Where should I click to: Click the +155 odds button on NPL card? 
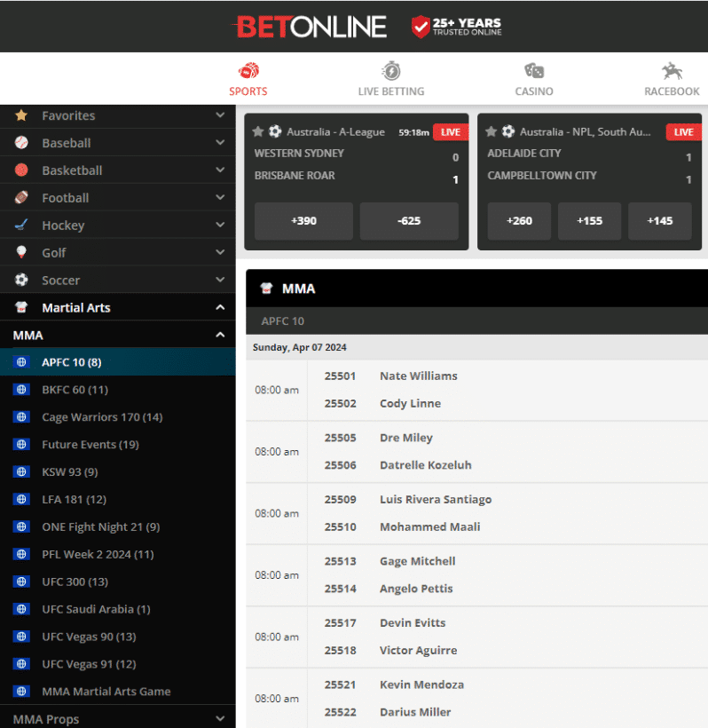click(x=589, y=221)
